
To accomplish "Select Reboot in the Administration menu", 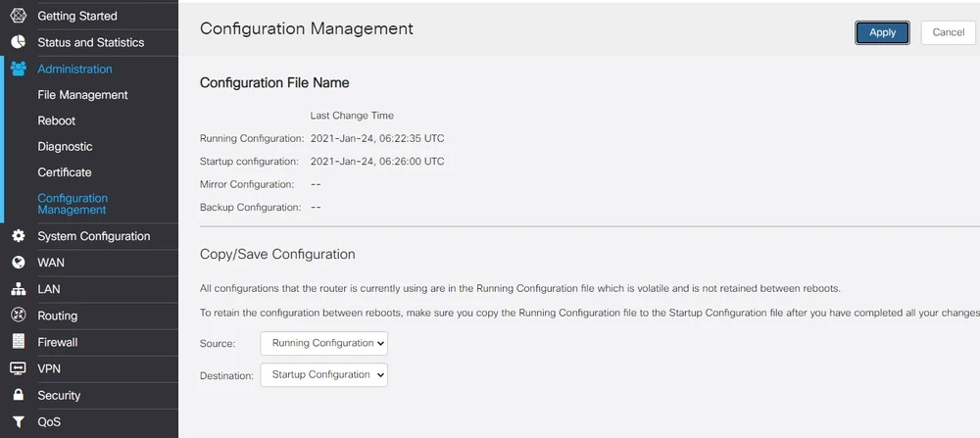I will 56,121.
